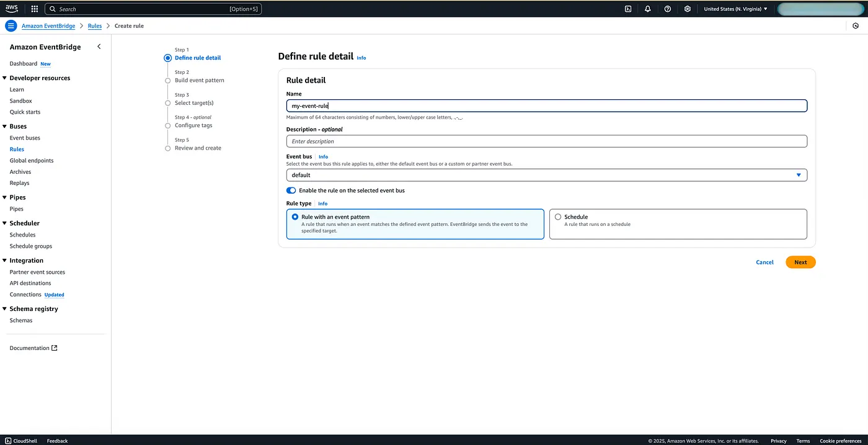The width and height of the screenshot is (868, 445).
Task: Click the Next button
Action: pos(800,262)
